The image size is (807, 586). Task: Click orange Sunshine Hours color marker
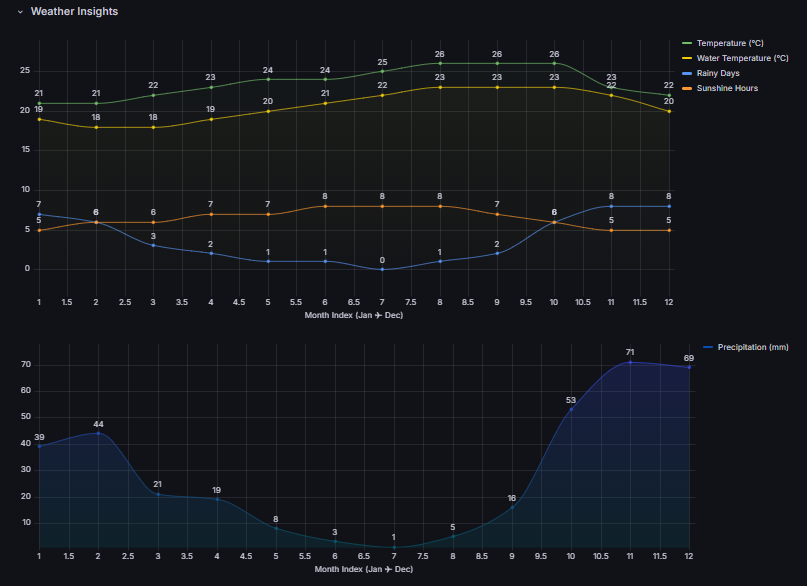pos(686,88)
